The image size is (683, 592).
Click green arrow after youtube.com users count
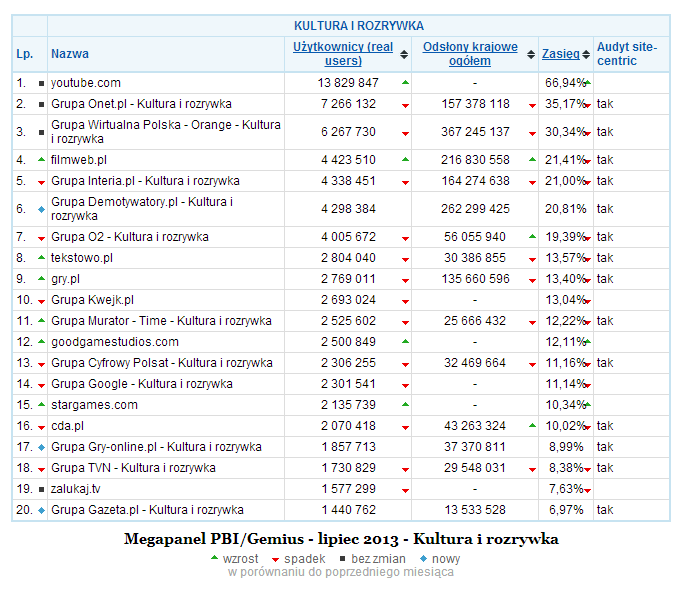pyautogui.click(x=405, y=82)
